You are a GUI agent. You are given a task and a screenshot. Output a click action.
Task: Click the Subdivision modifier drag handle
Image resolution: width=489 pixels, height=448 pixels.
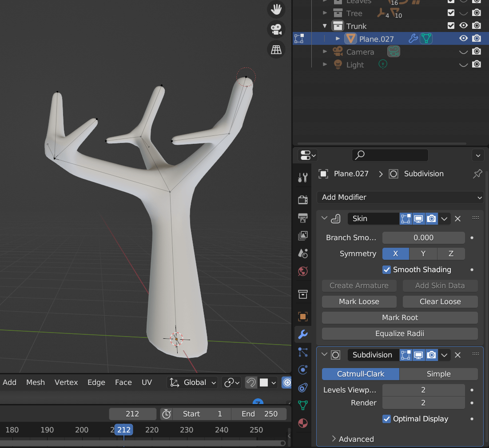click(476, 354)
